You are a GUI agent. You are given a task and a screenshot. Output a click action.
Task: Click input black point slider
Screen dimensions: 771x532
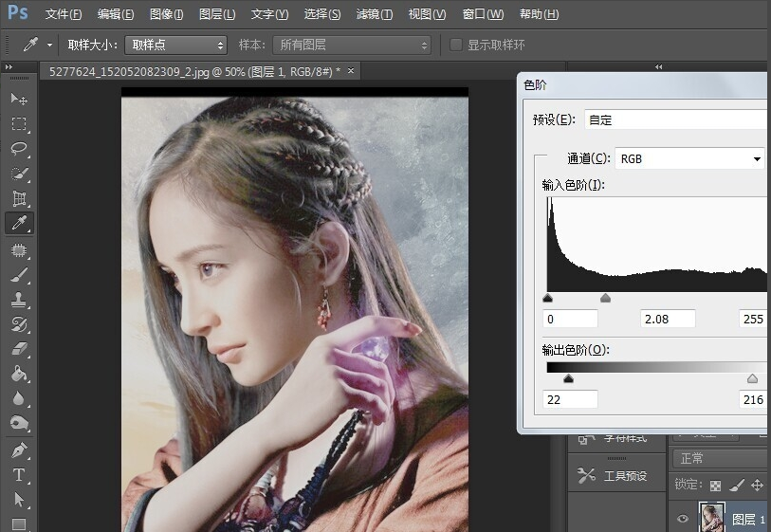[x=547, y=298]
